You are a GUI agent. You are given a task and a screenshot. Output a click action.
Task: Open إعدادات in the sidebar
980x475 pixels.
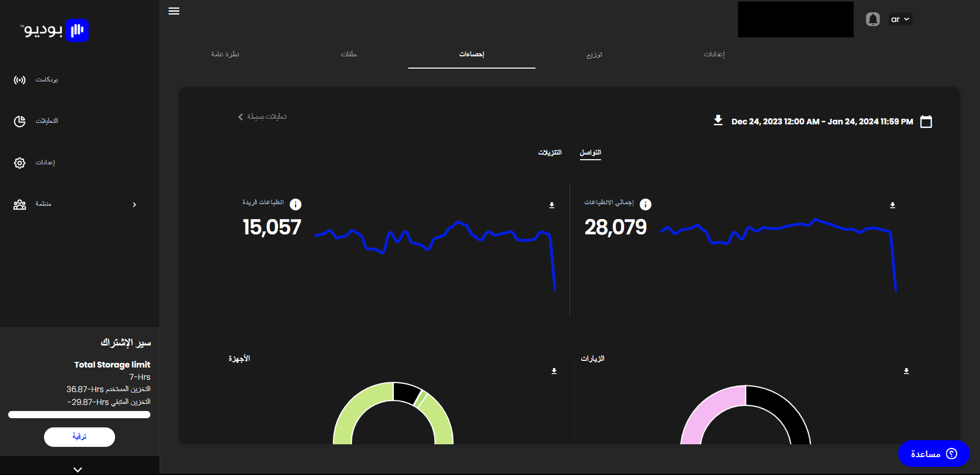click(45, 162)
